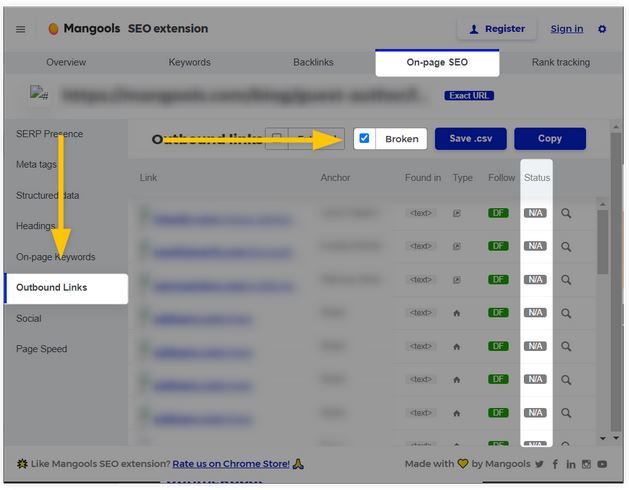Click magnifier icon in seventh link row
The image size is (629, 490).
point(566,413)
